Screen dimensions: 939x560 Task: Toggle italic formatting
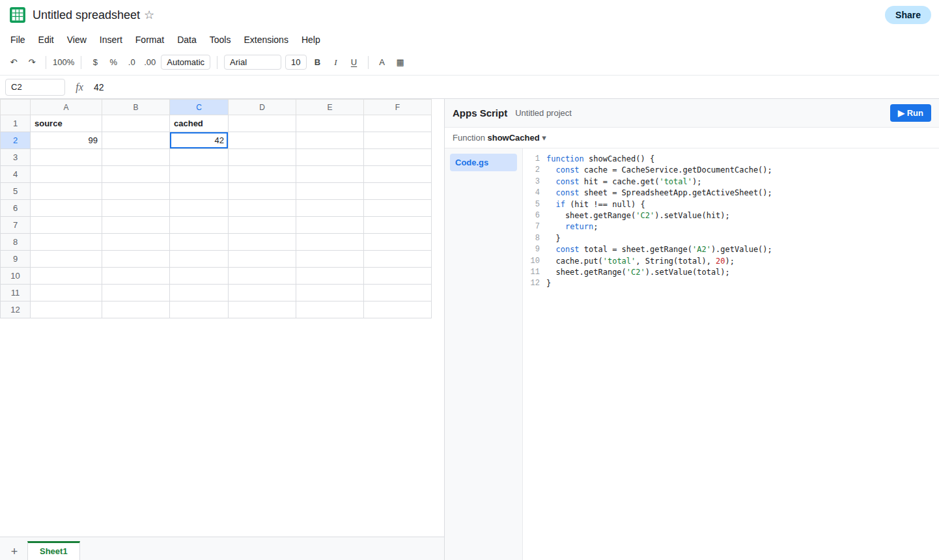pyautogui.click(x=335, y=63)
